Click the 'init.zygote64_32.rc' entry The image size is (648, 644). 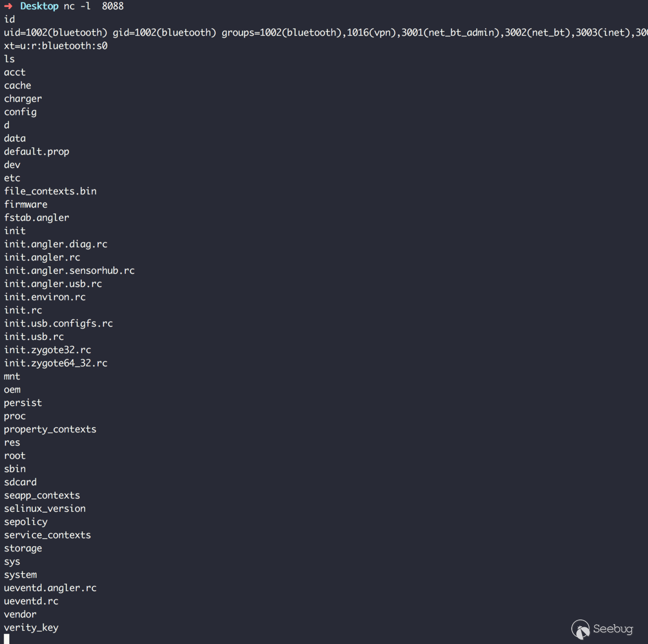[x=56, y=363]
